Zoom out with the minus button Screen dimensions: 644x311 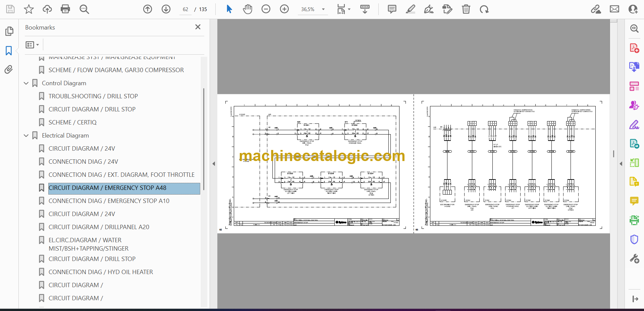(x=266, y=9)
